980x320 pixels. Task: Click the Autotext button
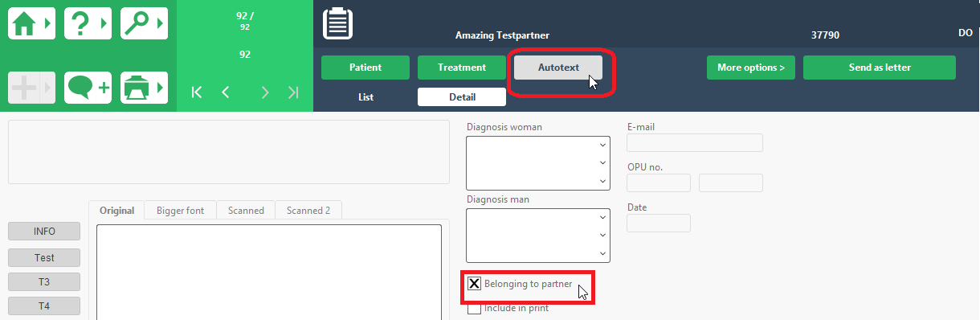click(x=558, y=68)
